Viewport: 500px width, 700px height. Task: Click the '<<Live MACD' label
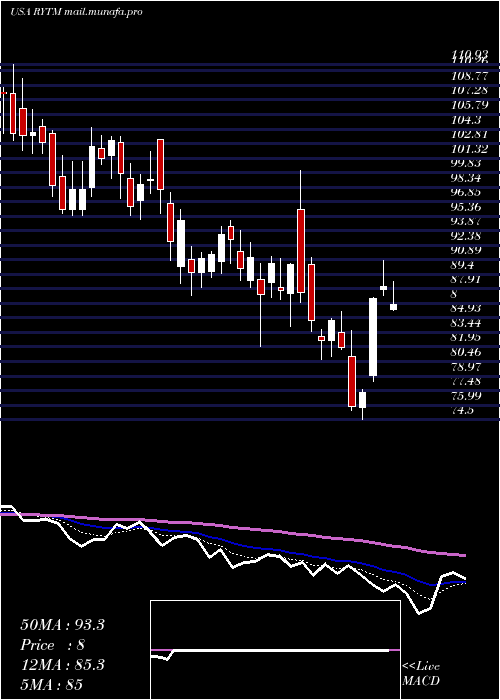[x=421, y=674]
